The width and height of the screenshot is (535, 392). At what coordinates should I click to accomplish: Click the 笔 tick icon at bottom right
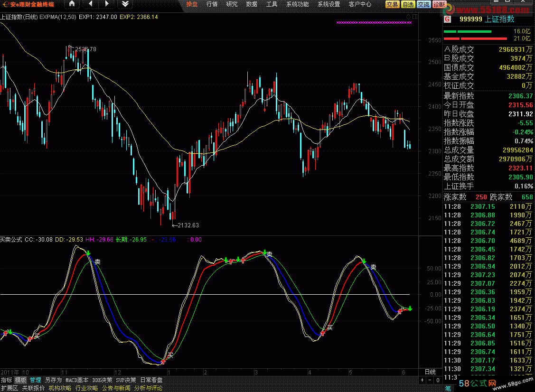pos(448,388)
